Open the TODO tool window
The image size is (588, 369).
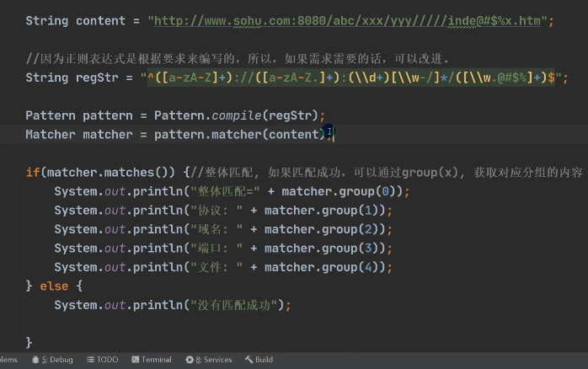(x=103, y=360)
